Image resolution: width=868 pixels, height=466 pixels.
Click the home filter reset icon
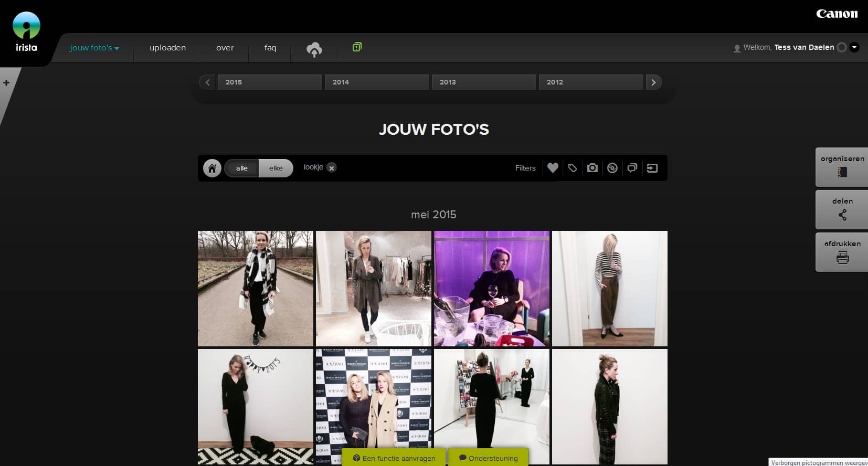click(x=212, y=168)
